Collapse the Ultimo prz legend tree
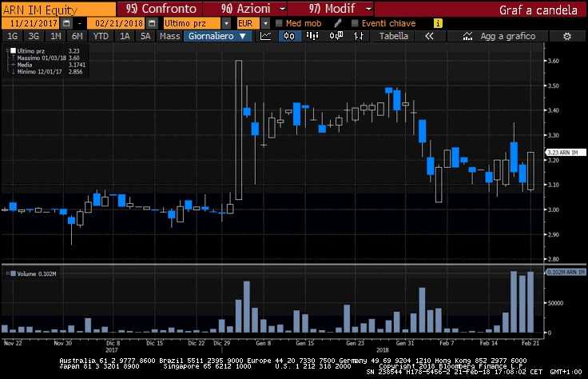 click(x=7, y=50)
